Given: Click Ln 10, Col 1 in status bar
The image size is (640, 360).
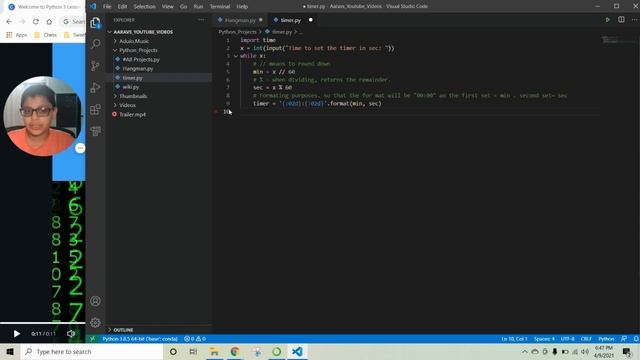Looking at the screenshot, I should [514, 339].
